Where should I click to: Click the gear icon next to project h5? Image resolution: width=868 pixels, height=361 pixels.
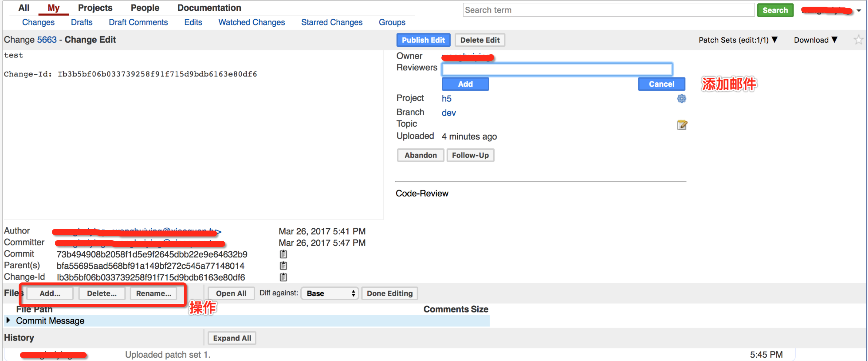(x=681, y=99)
